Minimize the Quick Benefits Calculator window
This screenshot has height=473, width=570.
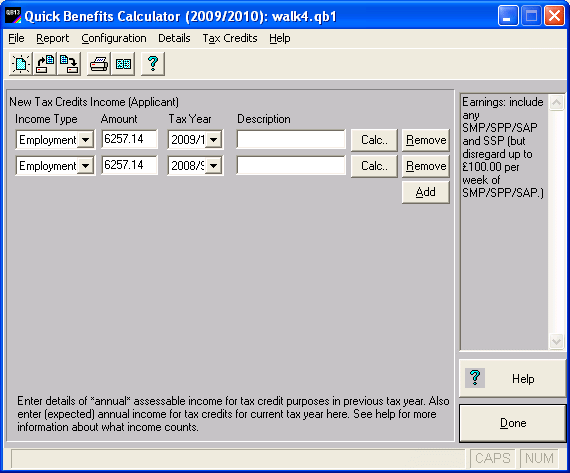[x=508, y=16]
